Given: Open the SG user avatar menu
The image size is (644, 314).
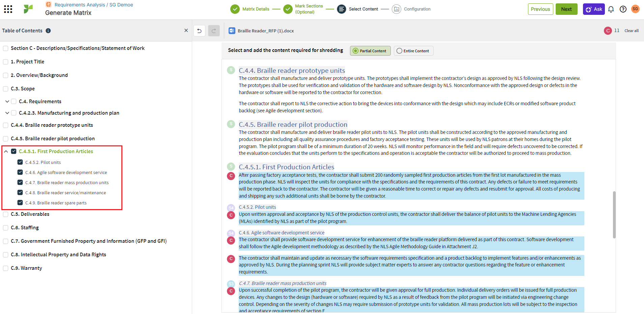Looking at the screenshot, I should pos(635,9).
